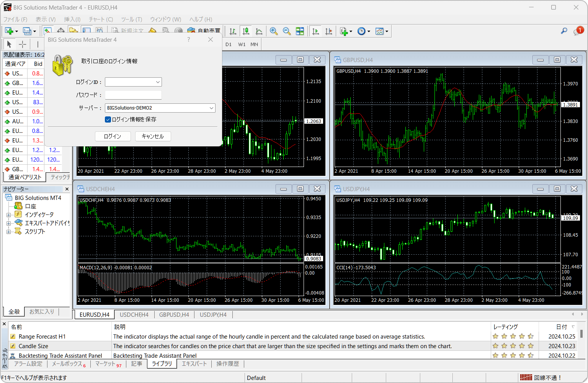Select the vertical line drawing tool
Screen dimensions: 588x383
38,44
